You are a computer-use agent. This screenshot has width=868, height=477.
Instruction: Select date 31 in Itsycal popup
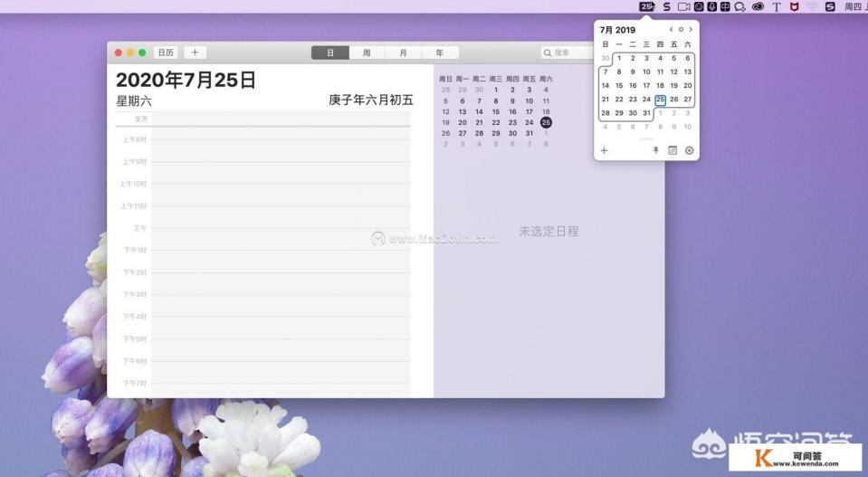646,113
